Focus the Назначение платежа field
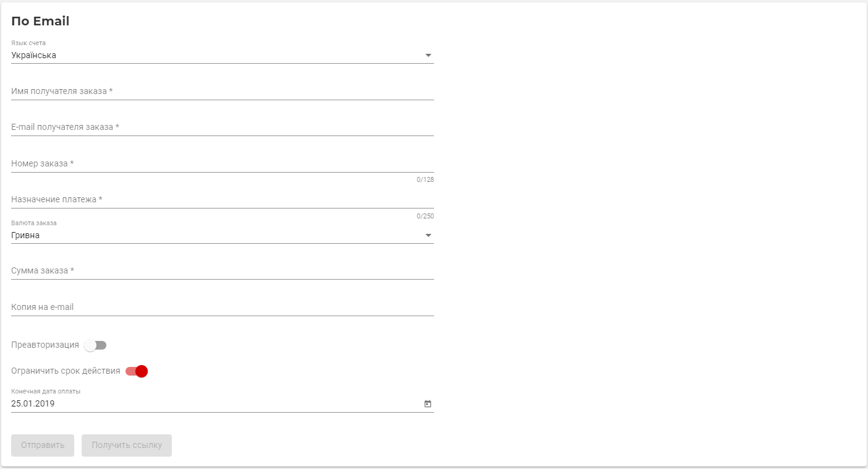This screenshot has width=868, height=469. click(222, 200)
